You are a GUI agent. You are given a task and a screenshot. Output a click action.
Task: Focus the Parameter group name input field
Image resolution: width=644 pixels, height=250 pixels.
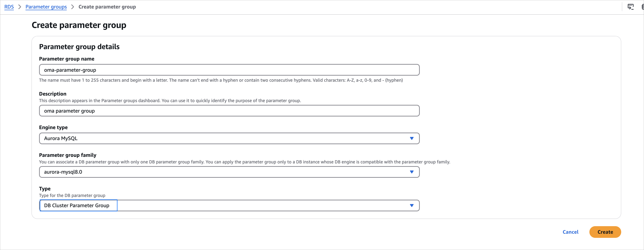tap(229, 70)
